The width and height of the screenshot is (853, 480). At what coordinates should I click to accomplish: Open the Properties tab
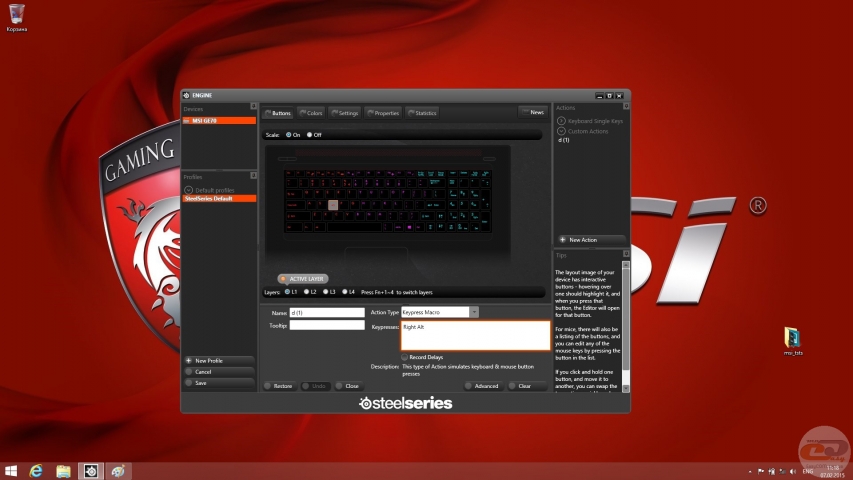pyautogui.click(x=383, y=113)
